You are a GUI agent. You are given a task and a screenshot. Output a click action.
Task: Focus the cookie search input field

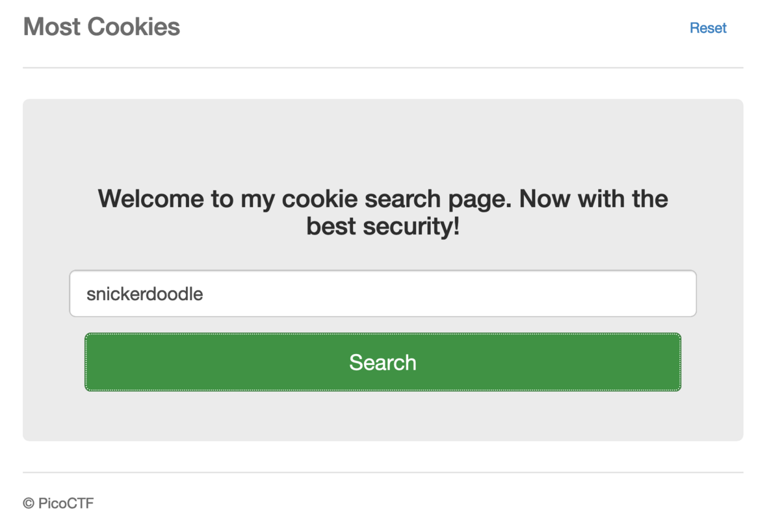point(382,294)
